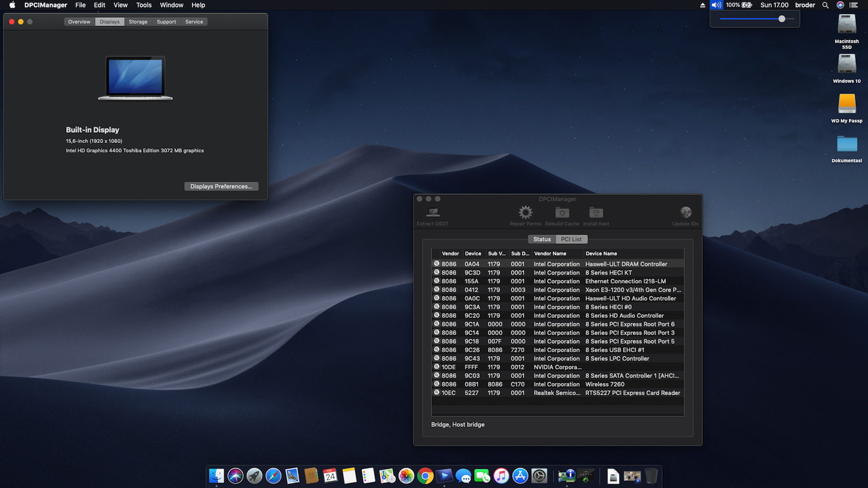Open FaceTime from the dock
The width and height of the screenshot is (868, 488).
tap(482, 475)
